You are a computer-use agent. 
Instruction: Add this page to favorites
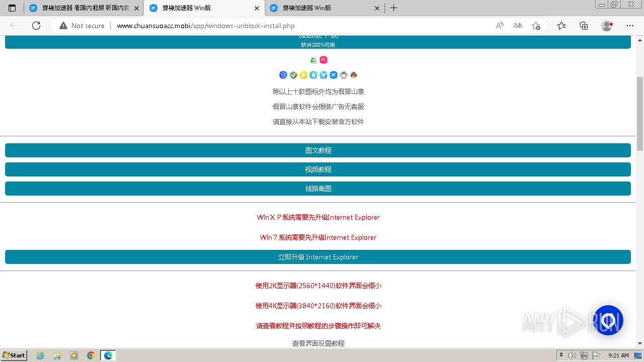pos(536,26)
